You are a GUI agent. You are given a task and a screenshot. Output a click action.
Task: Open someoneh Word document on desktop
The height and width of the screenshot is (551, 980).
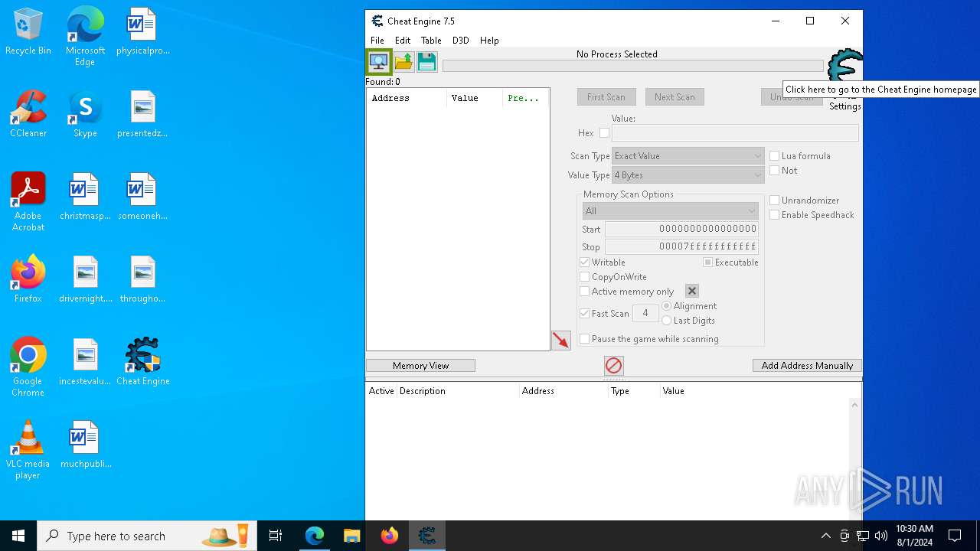point(143,197)
